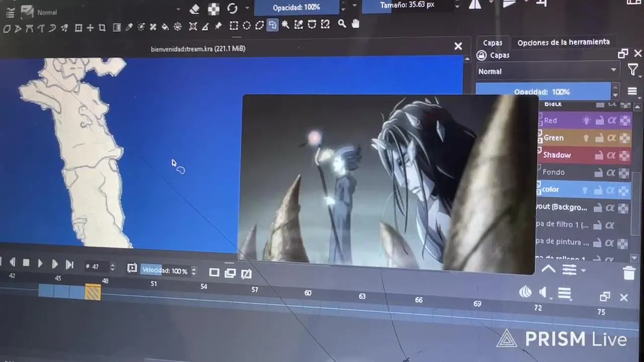644x362 pixels.
Task: Select the Gradient tool
Action: click(x=117, y=27)
